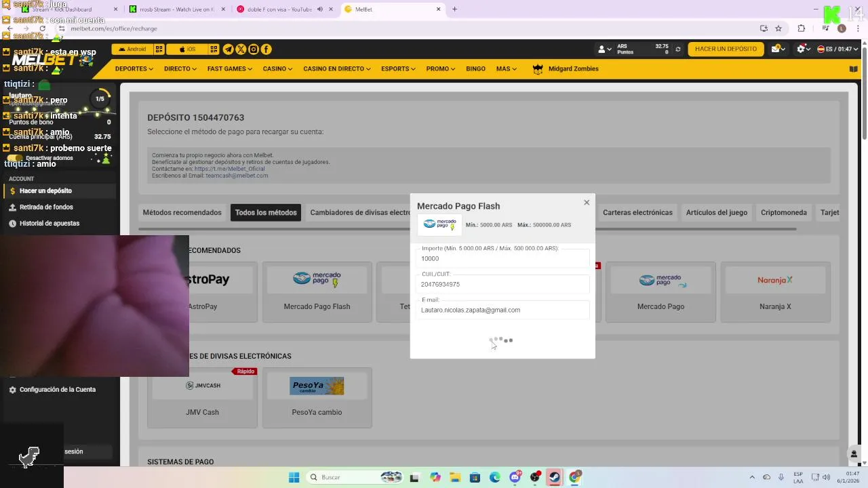Screen dimensions: 868x488
Task: Open language and time ES dropdown
Action: 837,49
